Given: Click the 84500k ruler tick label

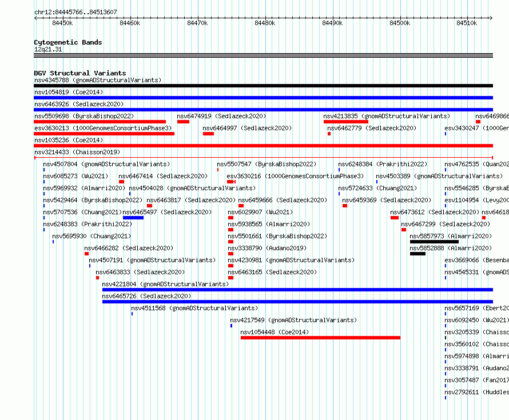Looking at the screenshot, I should 400,23.
